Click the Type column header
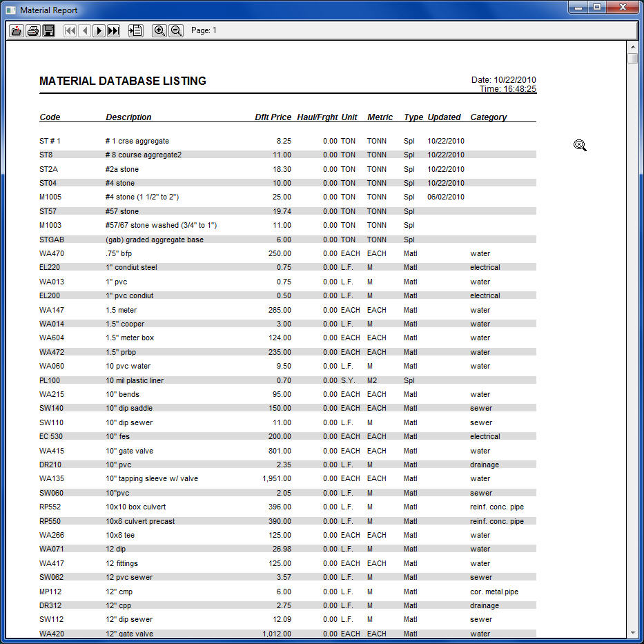This screenshot has height=644, width=644. (413, 117)
